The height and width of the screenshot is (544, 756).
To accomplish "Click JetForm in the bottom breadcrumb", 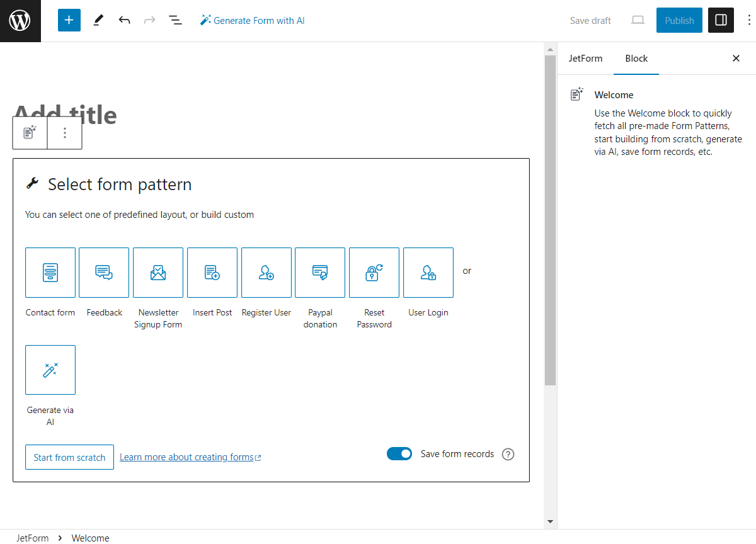I will [32, 538].
